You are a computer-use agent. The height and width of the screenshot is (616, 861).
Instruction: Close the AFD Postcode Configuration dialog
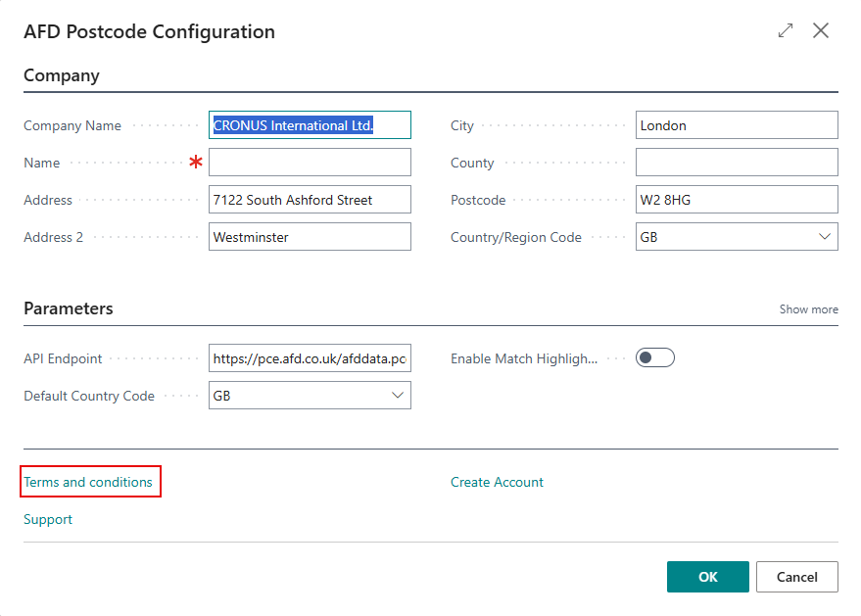pyautogui.click(x=821, y=30)
